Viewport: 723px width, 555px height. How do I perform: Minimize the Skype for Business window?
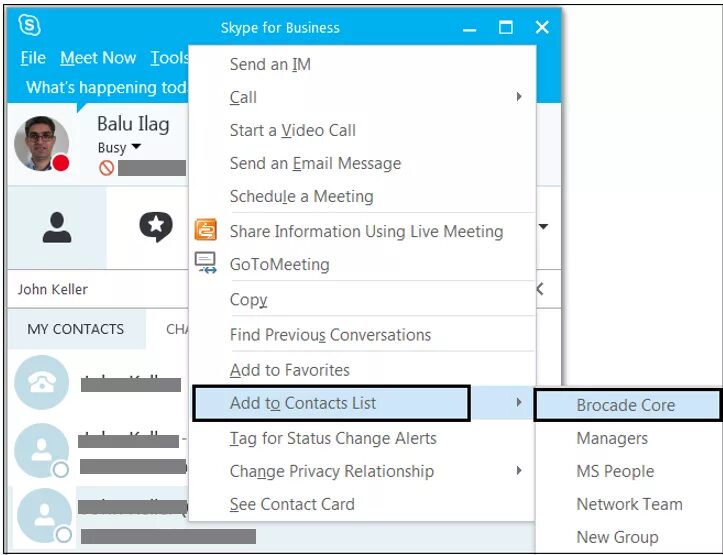click(469, 28)
